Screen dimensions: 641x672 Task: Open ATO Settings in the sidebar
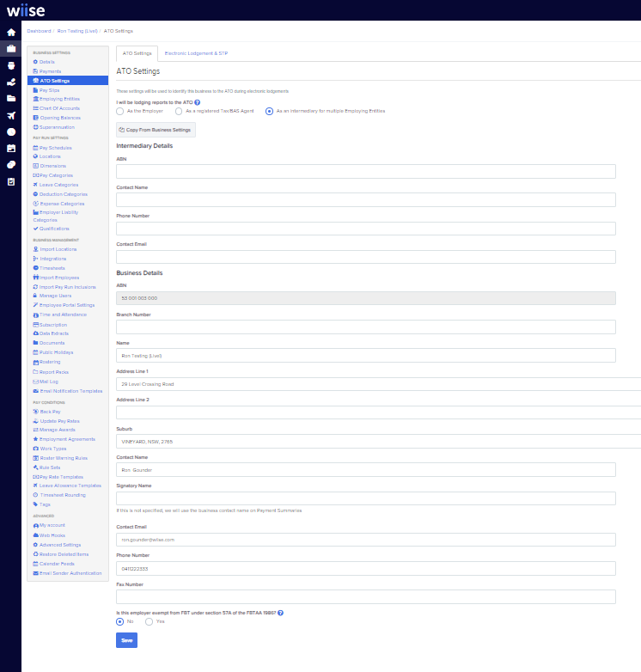coord(68,81)
